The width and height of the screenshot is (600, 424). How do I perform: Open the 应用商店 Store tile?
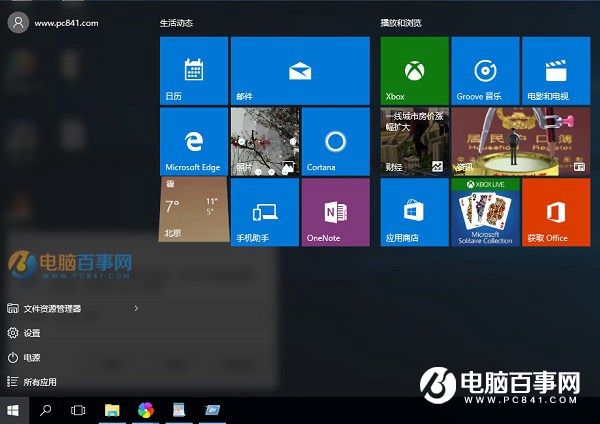click(x=414, y=212)
